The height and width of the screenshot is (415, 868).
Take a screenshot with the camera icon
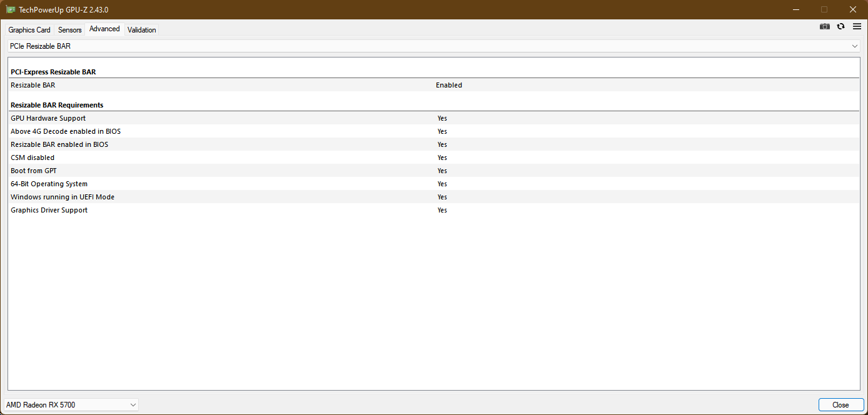tap(825, 26)
